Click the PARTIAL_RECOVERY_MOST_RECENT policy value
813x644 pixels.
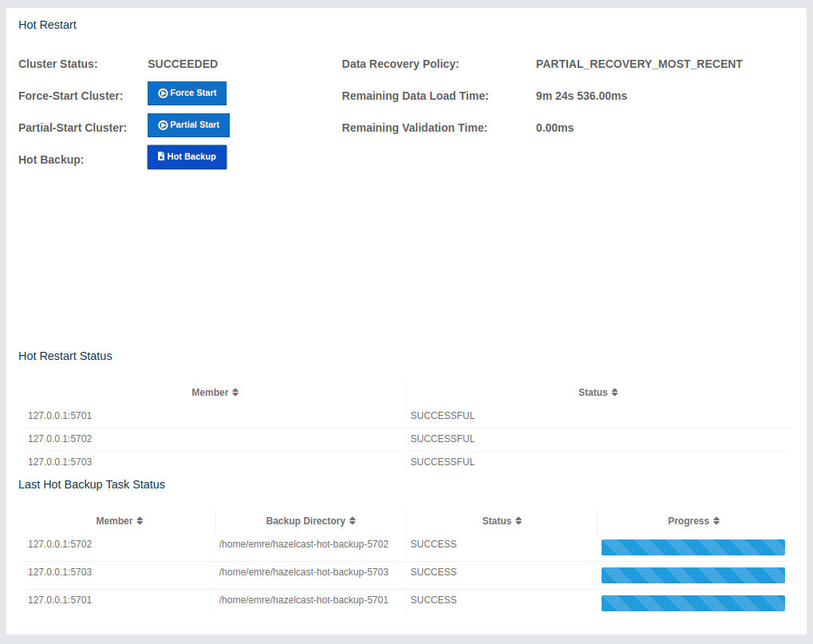point(639,64)
